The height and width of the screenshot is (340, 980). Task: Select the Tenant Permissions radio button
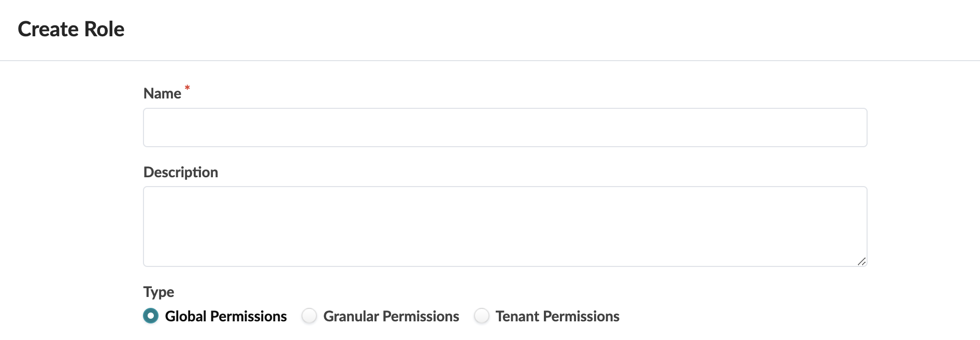[482, 316]
